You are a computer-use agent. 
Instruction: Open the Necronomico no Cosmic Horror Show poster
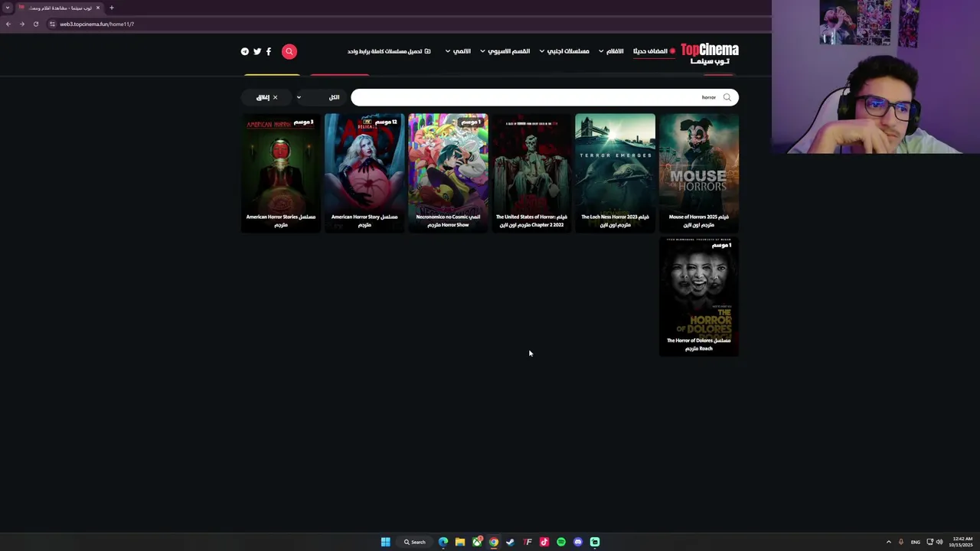[x=448, y=173]
